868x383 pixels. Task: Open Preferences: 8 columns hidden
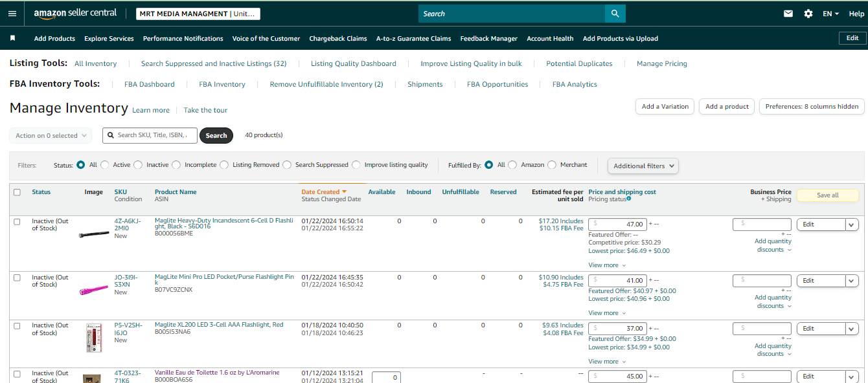click(812, 107)
